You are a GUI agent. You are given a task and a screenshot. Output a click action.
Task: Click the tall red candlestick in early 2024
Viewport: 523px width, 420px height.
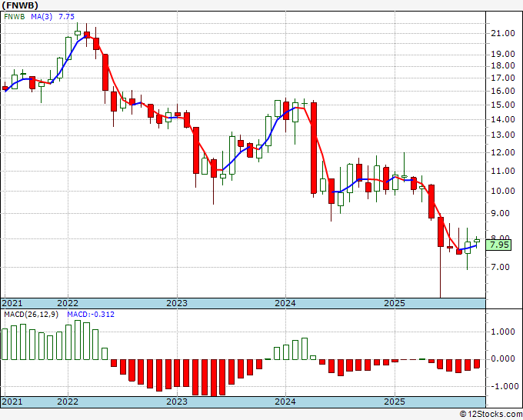click(x=314, y=148)
